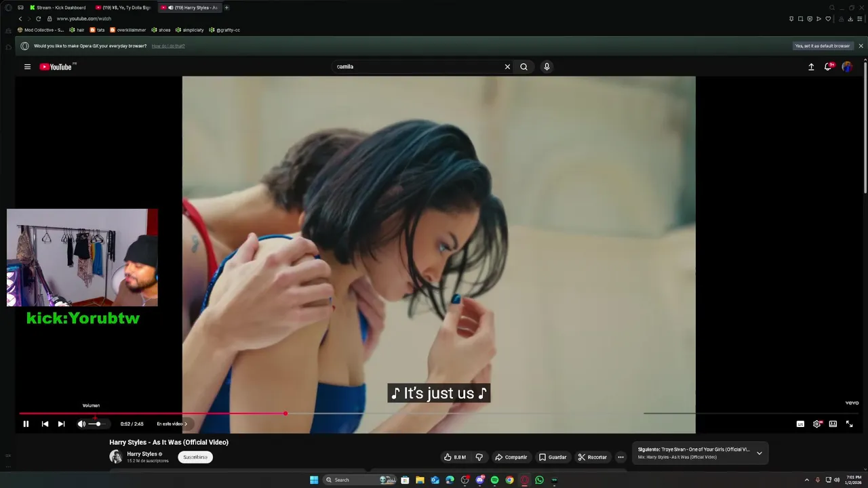868x488 pixels.
Task: Select the Harry Styles browser tab
Action: [190, 7]
